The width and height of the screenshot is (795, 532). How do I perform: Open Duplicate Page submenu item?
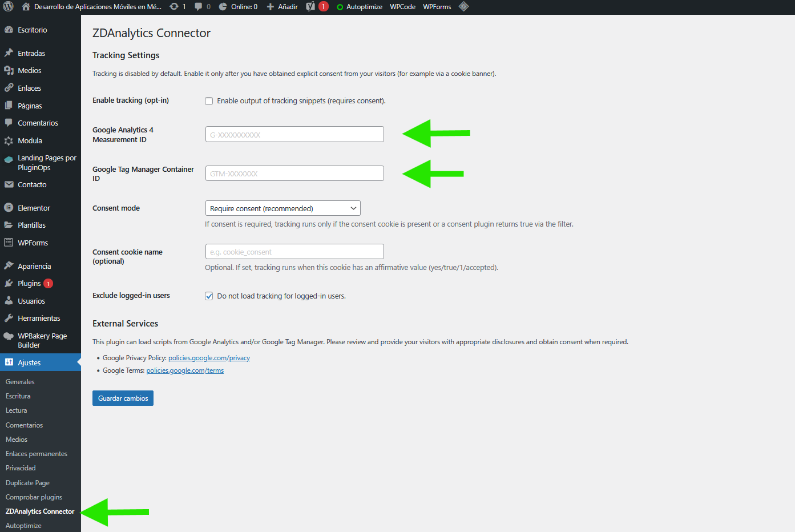click(27, 483)
